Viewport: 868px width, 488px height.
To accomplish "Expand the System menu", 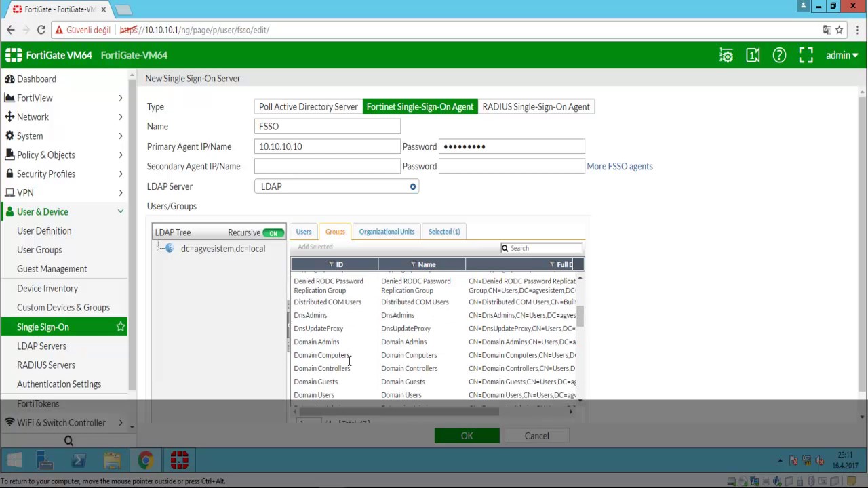I will click(64, 136).
